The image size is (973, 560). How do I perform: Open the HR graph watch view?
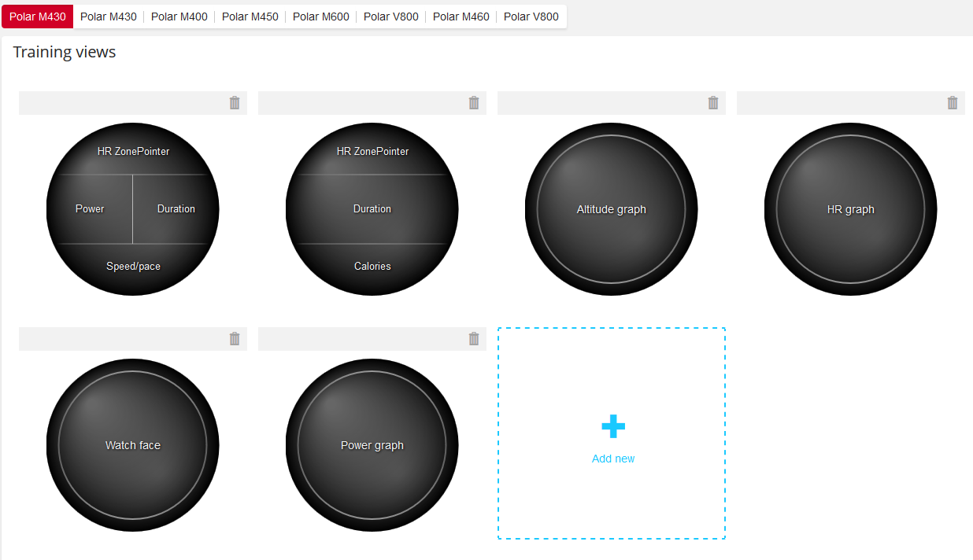click(x=851, y=209)
